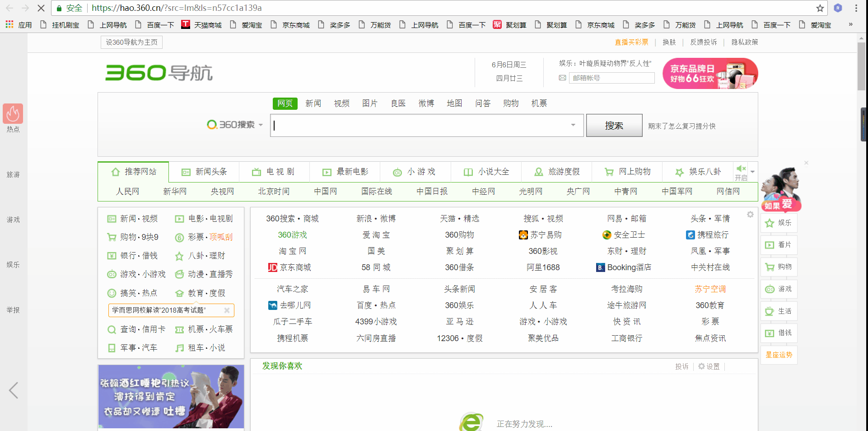Show more bookmarks with the double chevron
The width and height of the screenshot is (868, 431).
(x=851, y=24)
